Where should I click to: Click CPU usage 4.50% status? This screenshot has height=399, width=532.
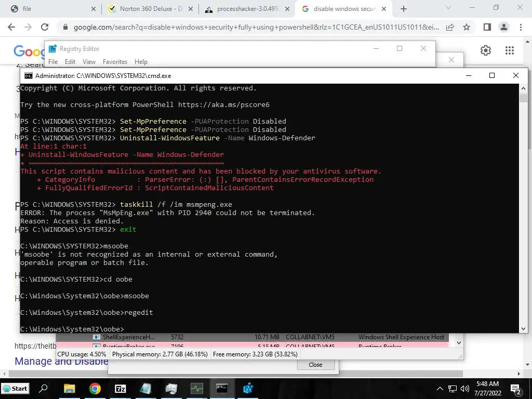point(82,354)
